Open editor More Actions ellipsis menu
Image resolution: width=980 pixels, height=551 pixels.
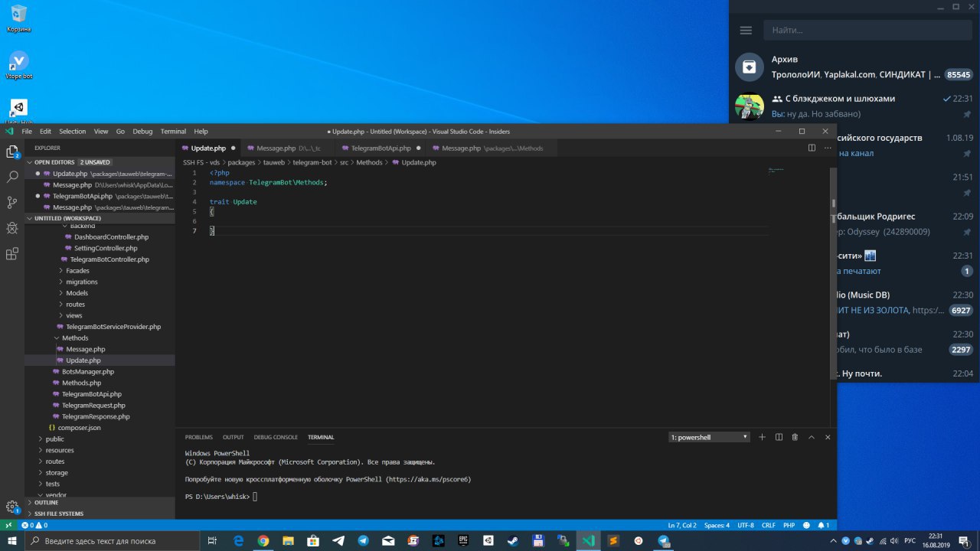[x=827, y=148]
